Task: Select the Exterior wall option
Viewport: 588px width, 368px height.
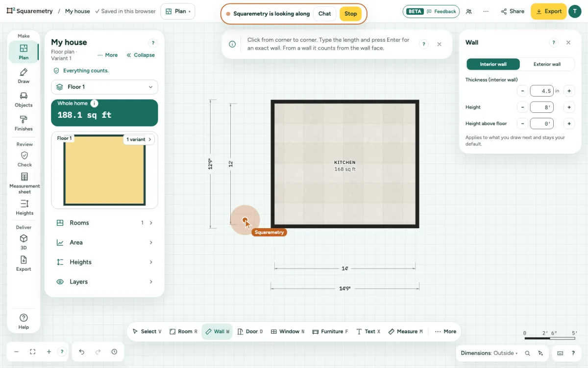Action: pyautogui.click(x=547, y=64)
